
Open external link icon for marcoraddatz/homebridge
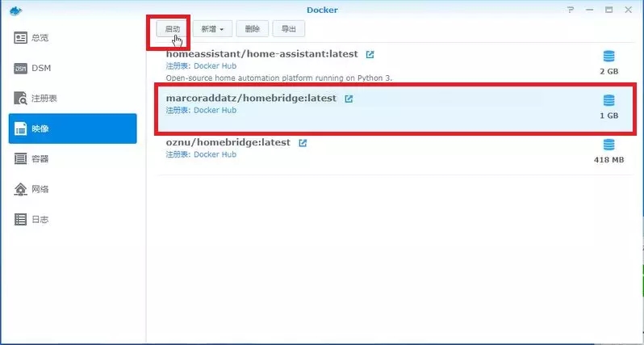pos(349,99)
